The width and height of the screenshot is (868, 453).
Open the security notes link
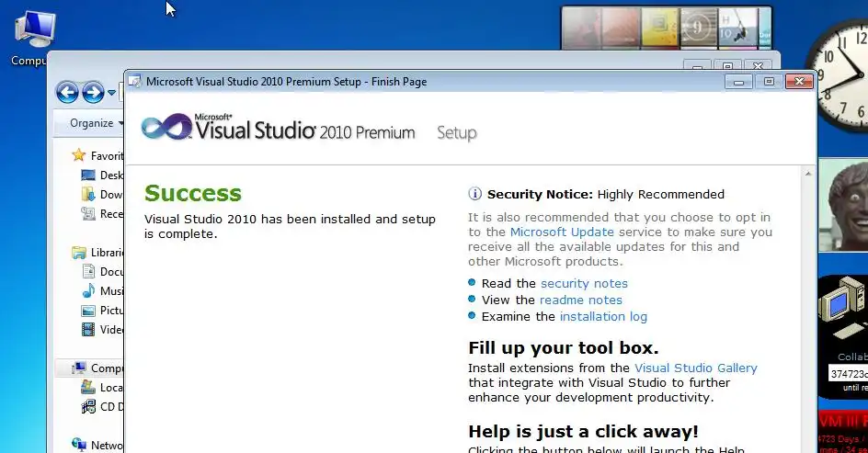point(584,284)
